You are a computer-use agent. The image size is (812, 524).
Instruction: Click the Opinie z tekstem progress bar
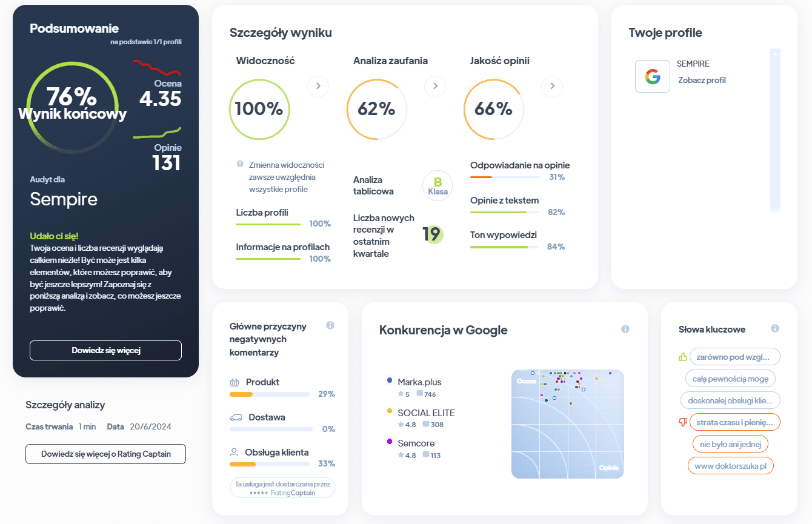coord(505,213)
